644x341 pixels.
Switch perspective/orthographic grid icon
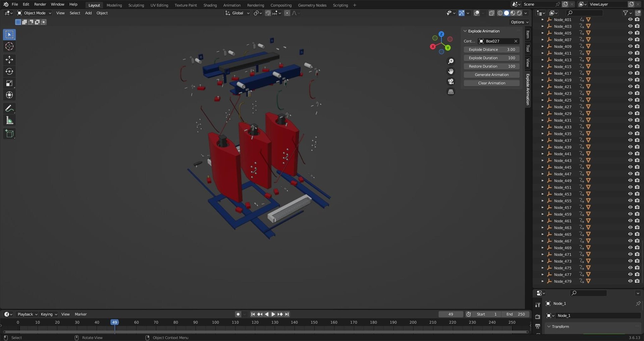click(451, 92)
